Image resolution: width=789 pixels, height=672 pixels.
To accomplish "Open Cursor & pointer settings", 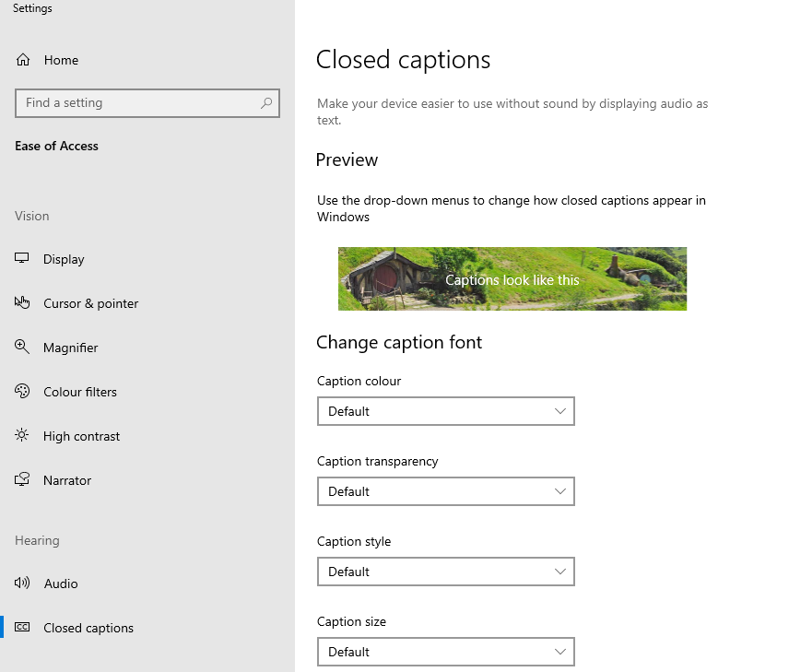I will pyautogui.click(x=147, y=303).
